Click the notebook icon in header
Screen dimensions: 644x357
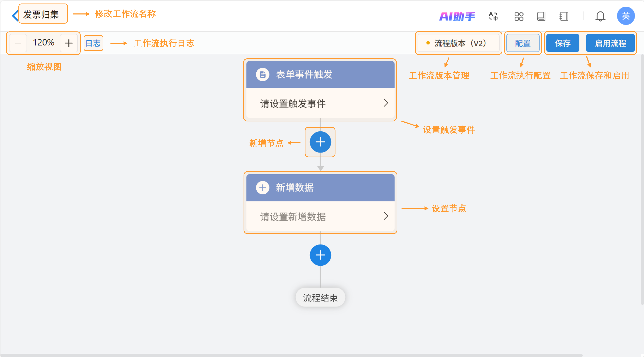point(564,17)
